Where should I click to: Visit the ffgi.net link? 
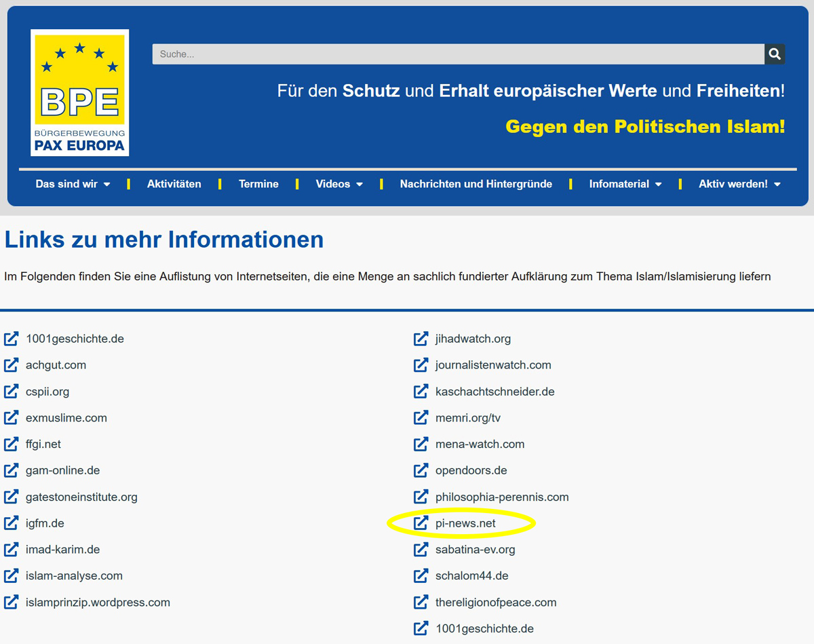(x=43, y=444)
